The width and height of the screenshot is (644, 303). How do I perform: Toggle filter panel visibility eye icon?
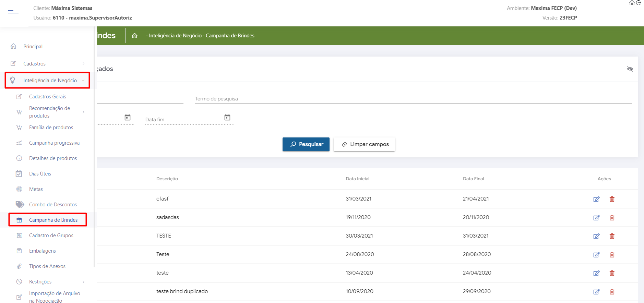click(x=630, y=69)
